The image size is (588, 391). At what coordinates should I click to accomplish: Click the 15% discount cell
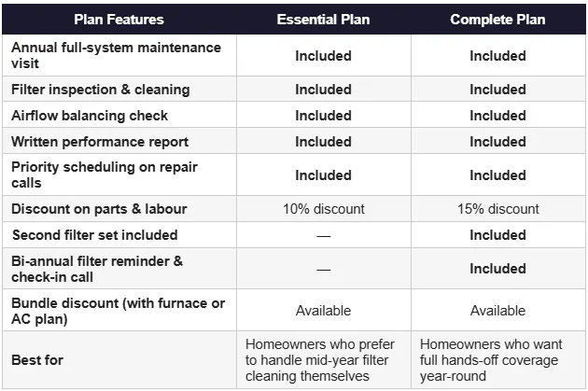tap(498, 209)
